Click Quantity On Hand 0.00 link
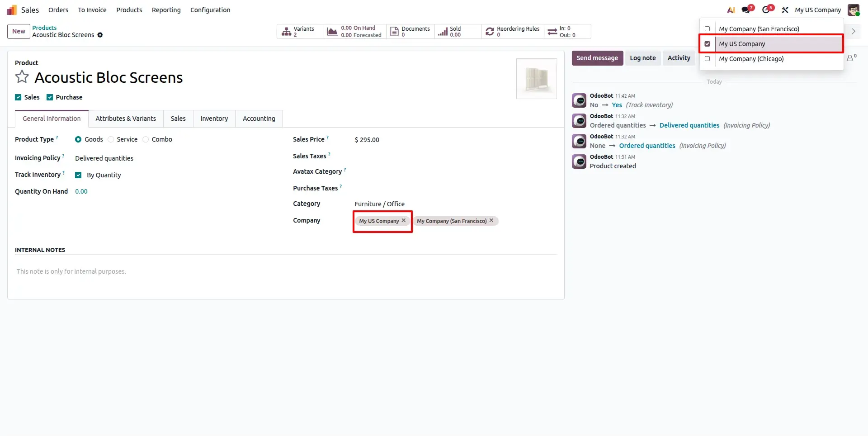 click(81, 191)
